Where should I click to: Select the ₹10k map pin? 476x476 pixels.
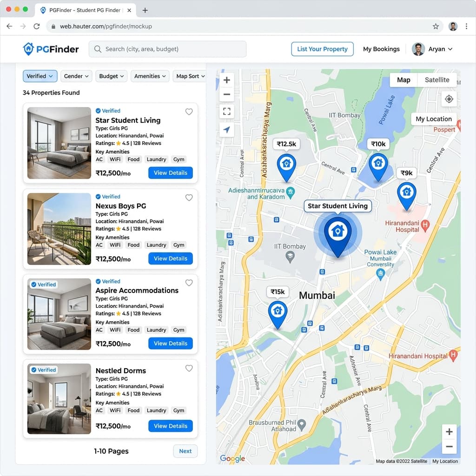378,167
